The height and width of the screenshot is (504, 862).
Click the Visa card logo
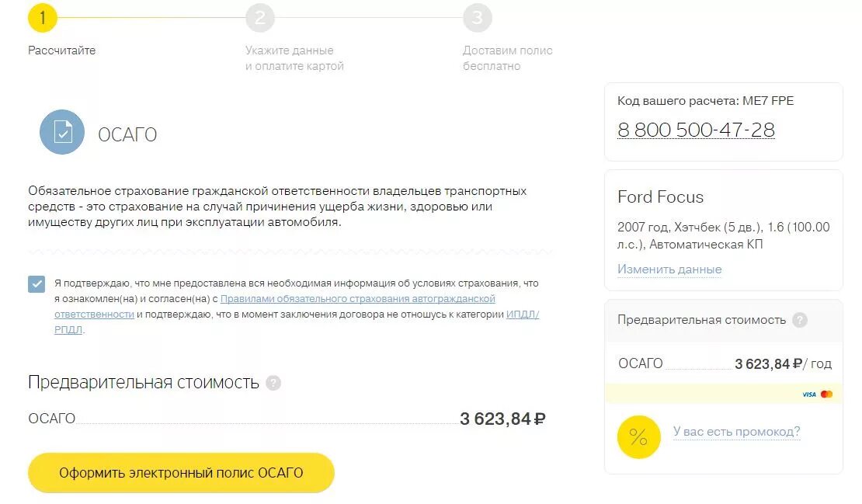tap(808, 394)
